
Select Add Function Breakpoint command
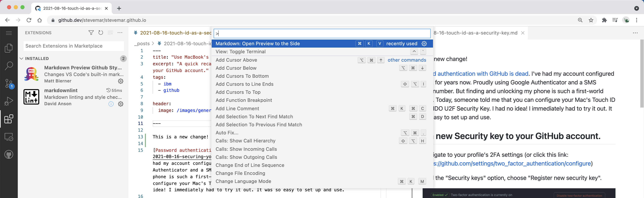[322, 100]
